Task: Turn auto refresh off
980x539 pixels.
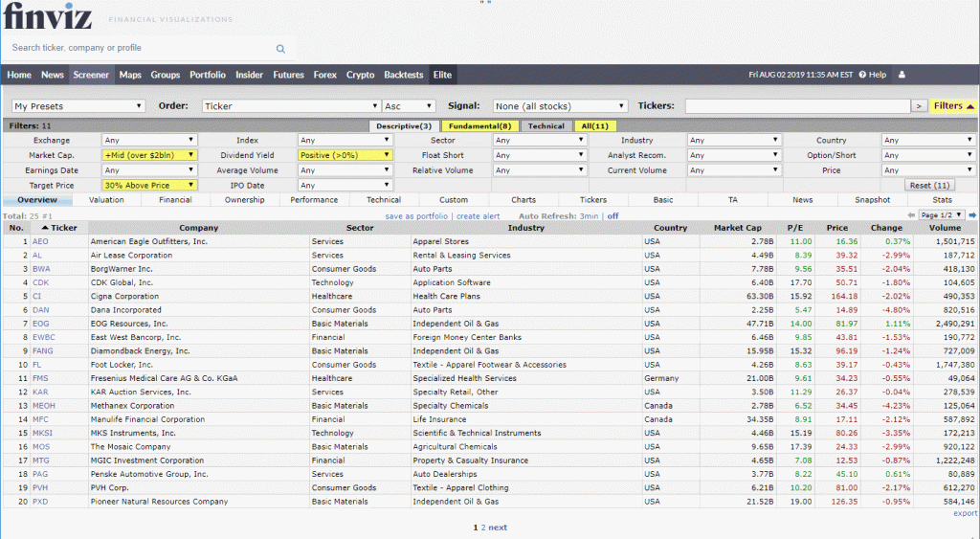Action: click(x=613, y=216)
